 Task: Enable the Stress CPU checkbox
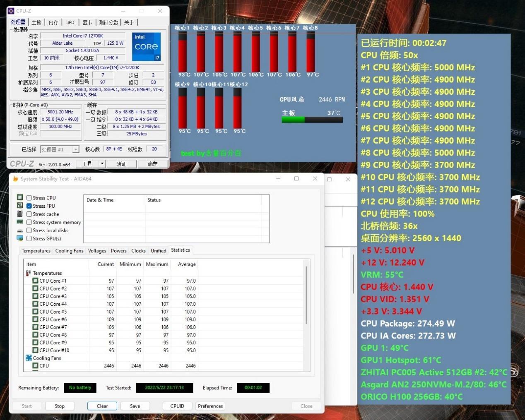coord(29,198)
